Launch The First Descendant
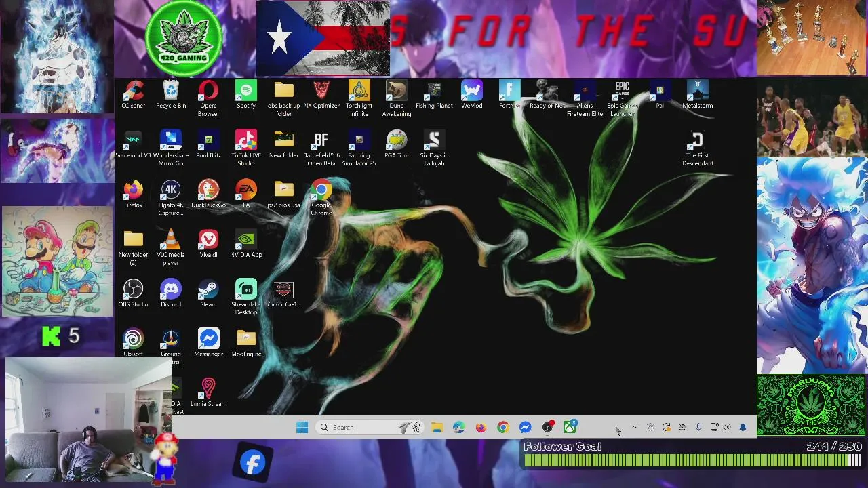The height and width of the screenshot is (488, 868). pyautogui.click(x=697, y=148)
